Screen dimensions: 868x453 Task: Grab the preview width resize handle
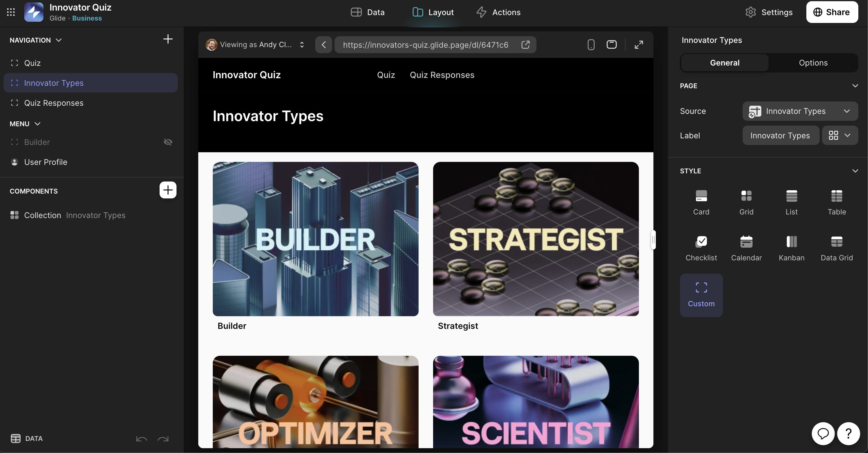pyautogui.click(x=653, y=240)
